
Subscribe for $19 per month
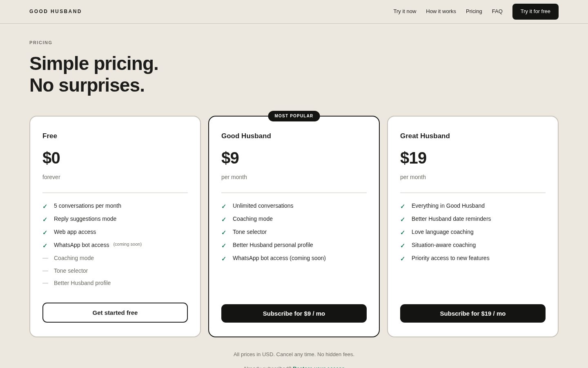click(x=473, y=314)
